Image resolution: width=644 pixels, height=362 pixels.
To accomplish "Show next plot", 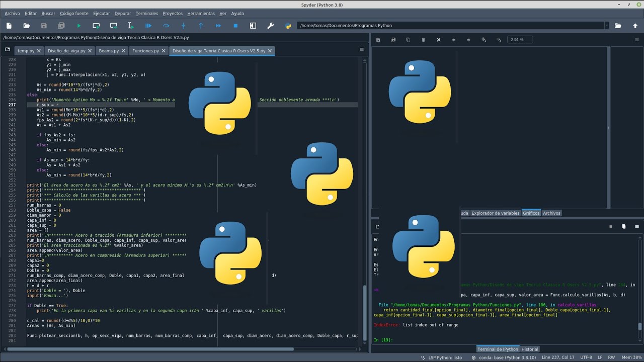I will pos(468,40).
